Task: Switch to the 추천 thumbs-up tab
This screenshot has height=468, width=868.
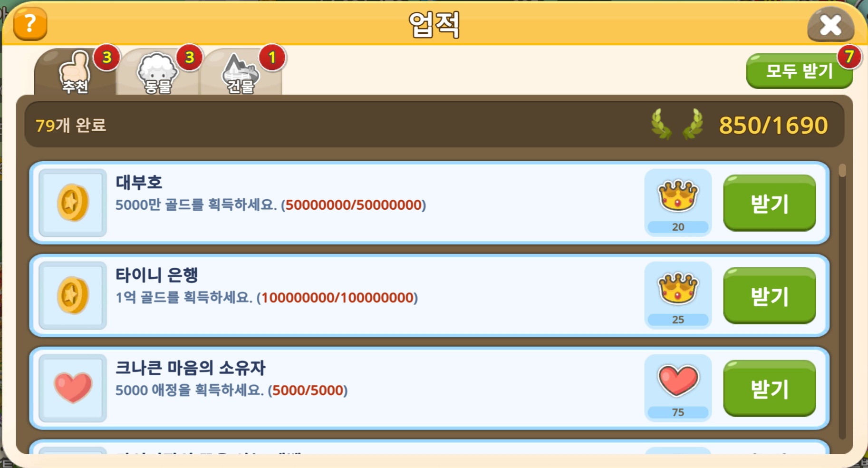Action: [x=75, y=72]
